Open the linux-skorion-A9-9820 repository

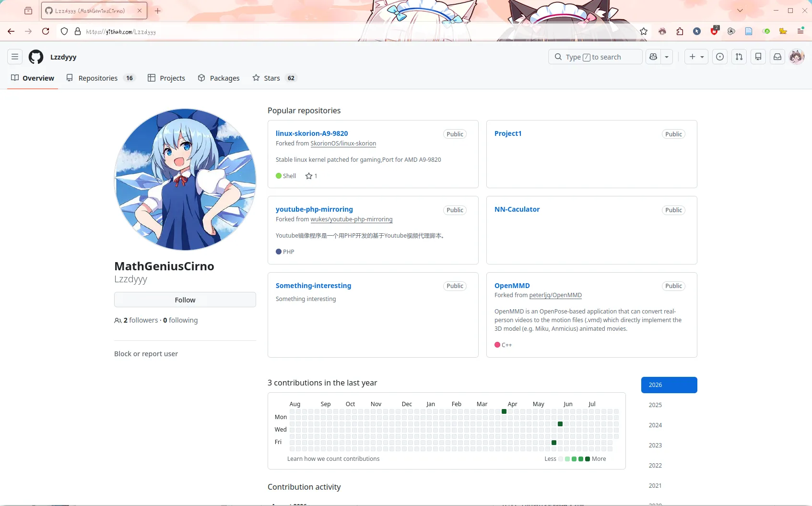pyautogui.click(x=312, y=133)
